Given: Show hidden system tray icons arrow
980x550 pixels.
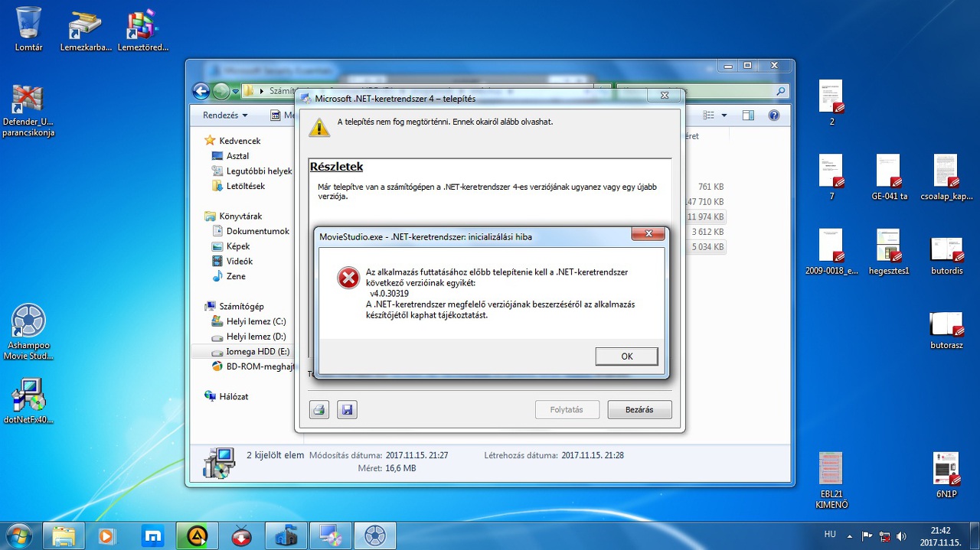Looking at the screenshot, I should tap(849, 536).
